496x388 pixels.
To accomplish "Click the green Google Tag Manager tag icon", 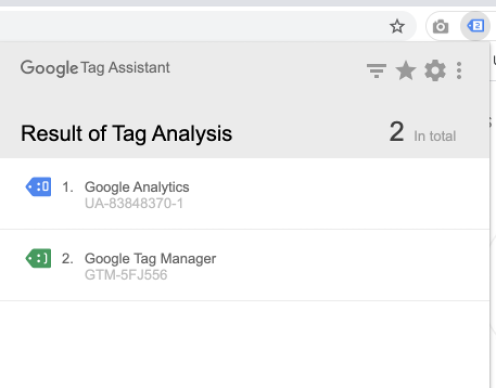I will point(38,258).
